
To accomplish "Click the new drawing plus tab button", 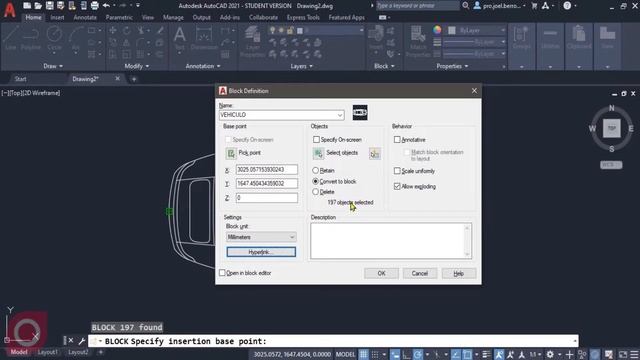I will point(134,79).
